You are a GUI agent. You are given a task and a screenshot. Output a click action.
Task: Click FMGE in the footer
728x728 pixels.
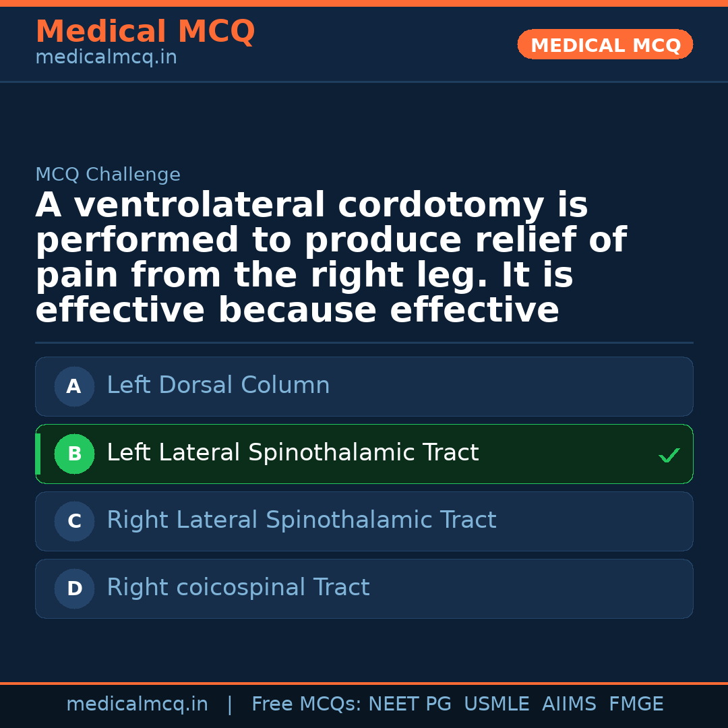pos(636,704)
